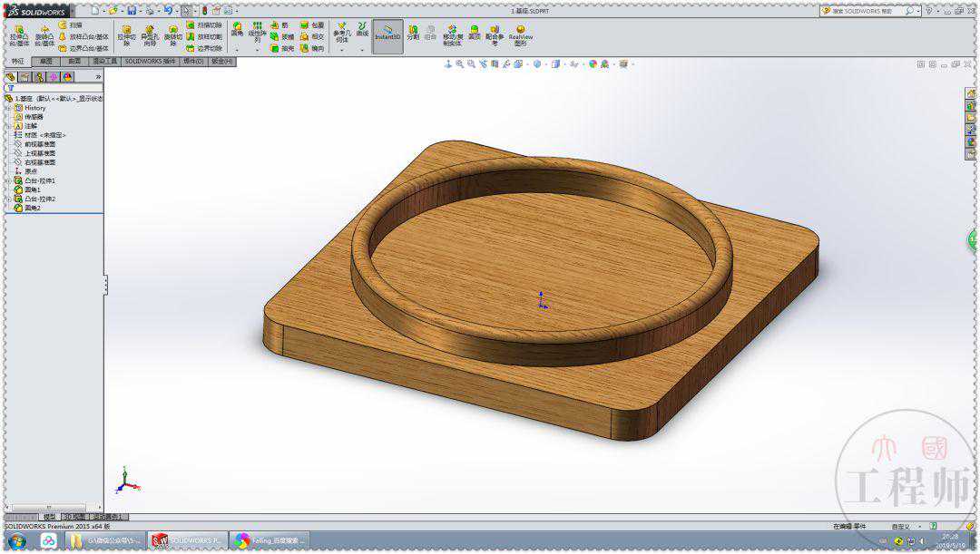This screenshot has height=554, width=980.
Task: Toggle RealView Graphics
Action: click(520, 34)
